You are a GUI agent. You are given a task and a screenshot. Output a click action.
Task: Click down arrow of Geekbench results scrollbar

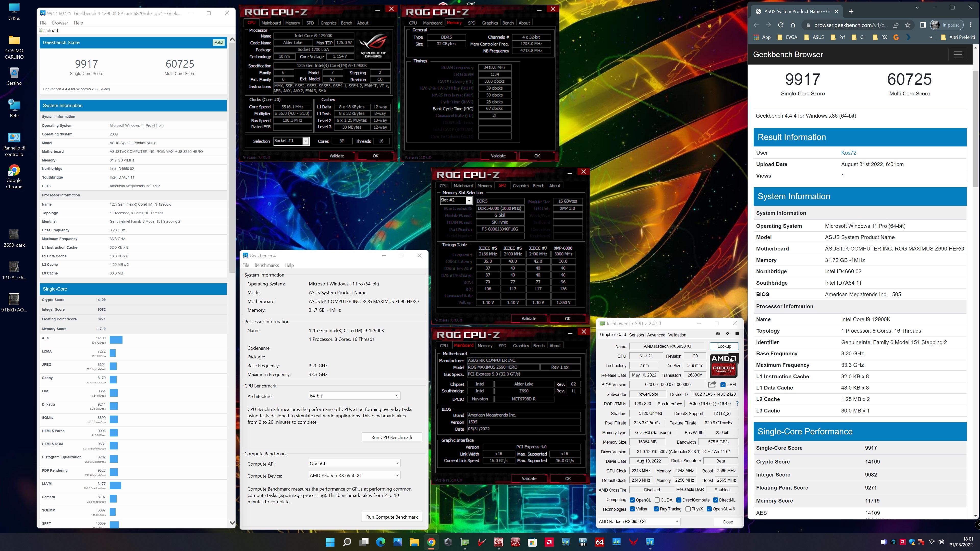coord(232,523)
